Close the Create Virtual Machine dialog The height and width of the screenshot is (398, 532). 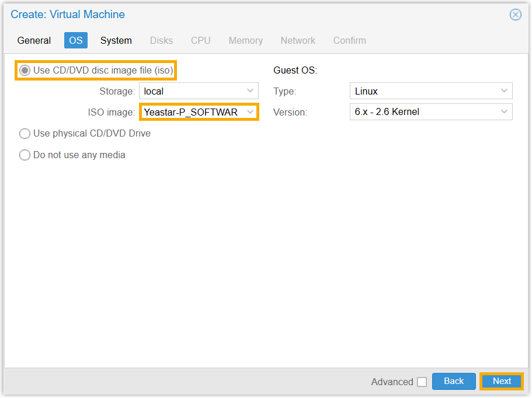[x=515, y=15]
